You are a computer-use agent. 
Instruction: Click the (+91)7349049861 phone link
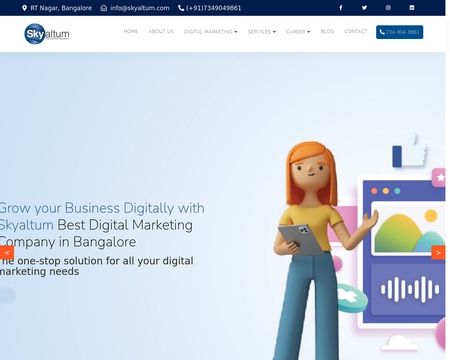[x=213, y=8]
